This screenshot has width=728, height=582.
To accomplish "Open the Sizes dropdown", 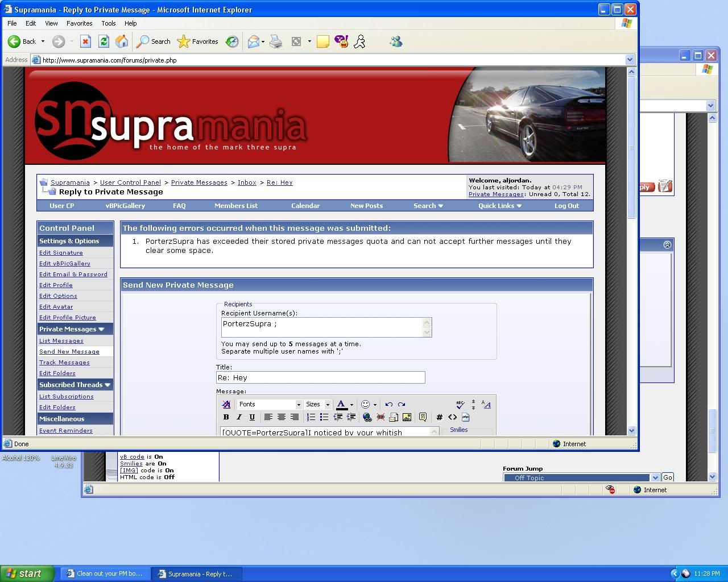I will pos(317,404).
